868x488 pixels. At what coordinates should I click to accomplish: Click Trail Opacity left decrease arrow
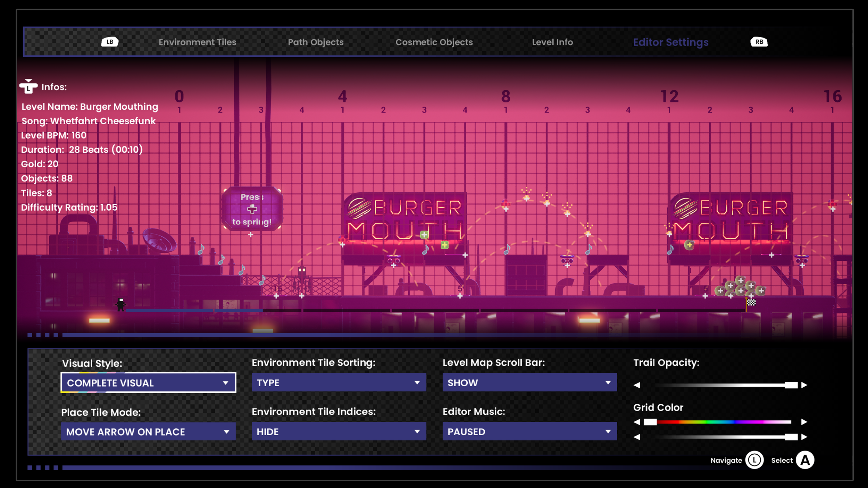(x=637, y=385)
